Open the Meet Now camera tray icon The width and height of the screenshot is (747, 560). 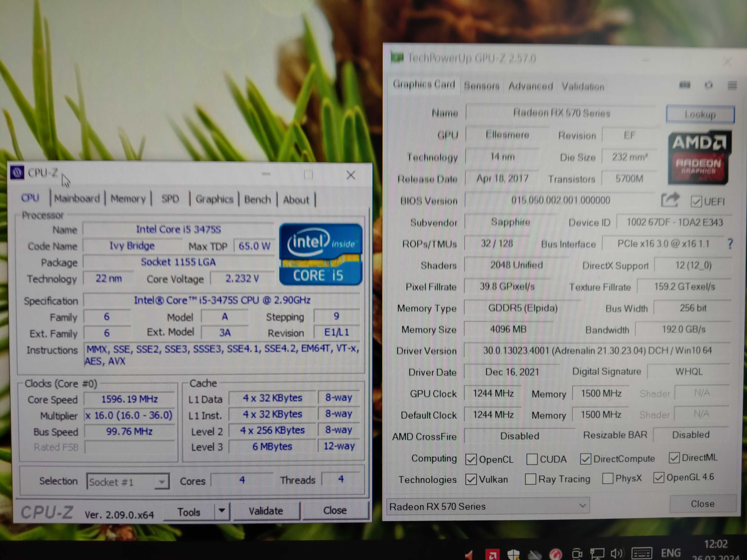pyautogui.click(x=577, y=554)
